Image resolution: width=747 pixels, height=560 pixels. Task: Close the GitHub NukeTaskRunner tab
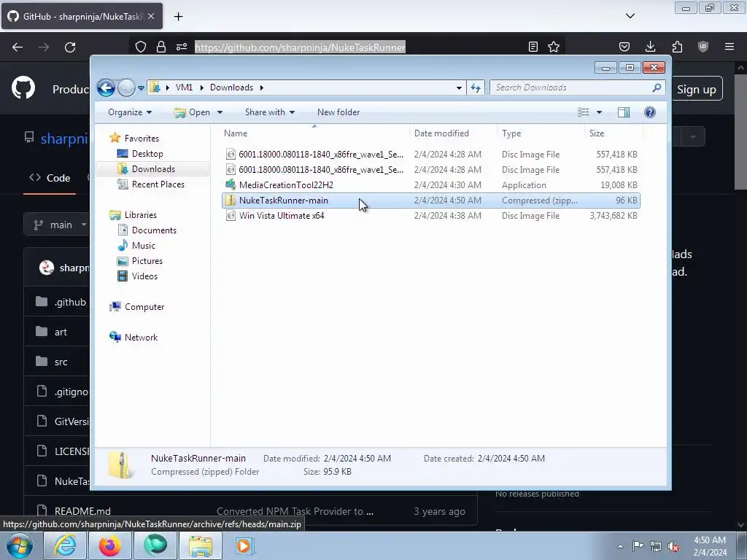click(x=151, y=16)
